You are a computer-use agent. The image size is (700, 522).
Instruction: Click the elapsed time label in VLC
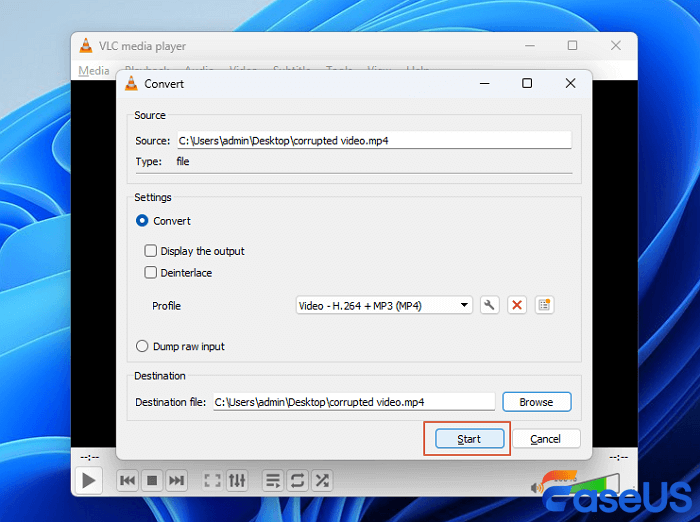89,457
